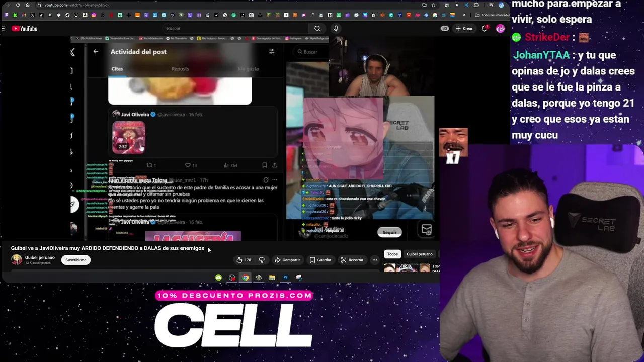The width and height of the screenshot is (644, 362).
Task: Open the YouTube account avatar menu
Action: [x=500, y=29]
